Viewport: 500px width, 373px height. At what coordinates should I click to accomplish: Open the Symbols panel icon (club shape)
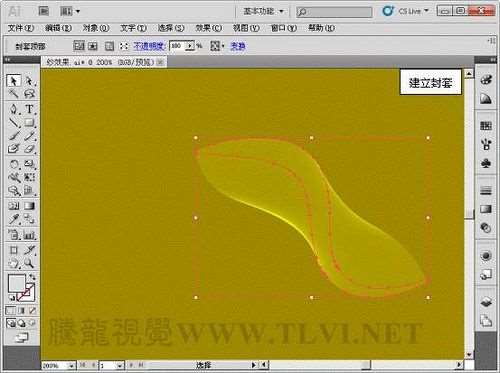click(x=486, y=163)
